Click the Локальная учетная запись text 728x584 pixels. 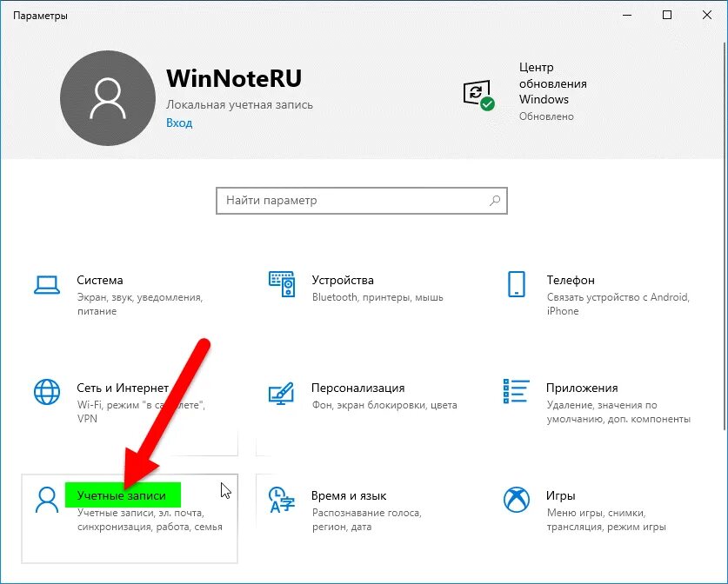click(x=239, y=105)
